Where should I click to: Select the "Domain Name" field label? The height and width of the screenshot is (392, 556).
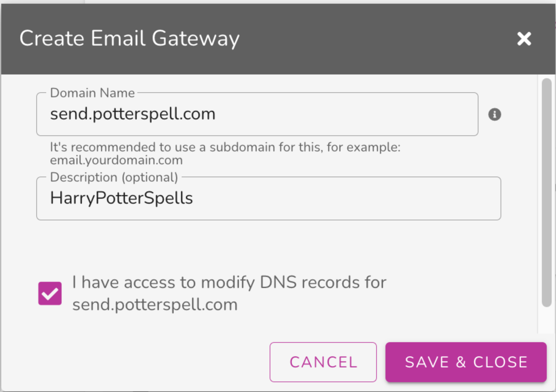coord(92,93)
